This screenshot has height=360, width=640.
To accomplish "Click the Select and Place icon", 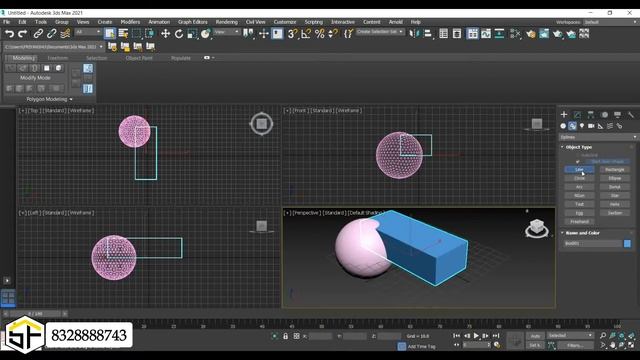I will click(x=205, y=33).
